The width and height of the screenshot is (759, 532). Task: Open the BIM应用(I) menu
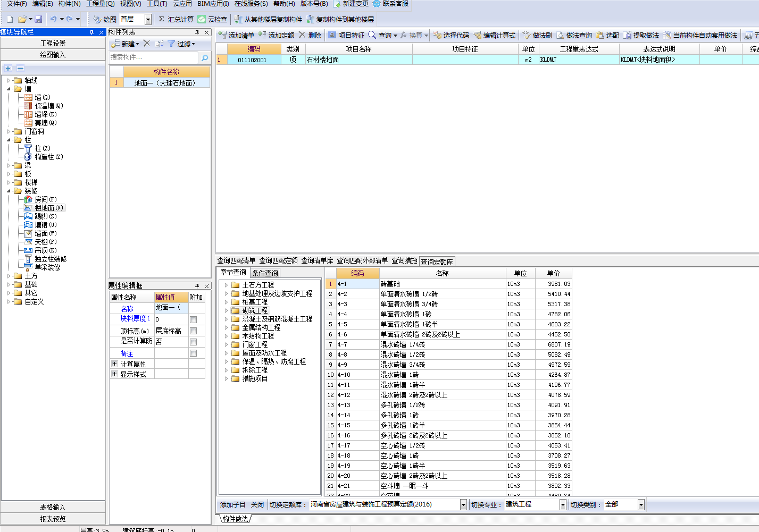(x=213, y=4)
